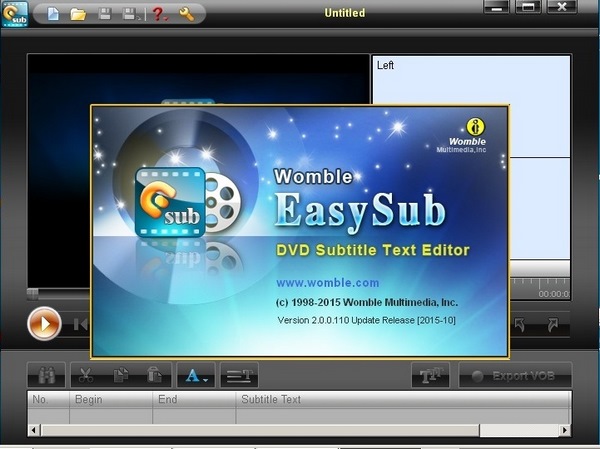Screen dimensions: 600x449
Task: Select the End column header
Action: click(194, 399)
